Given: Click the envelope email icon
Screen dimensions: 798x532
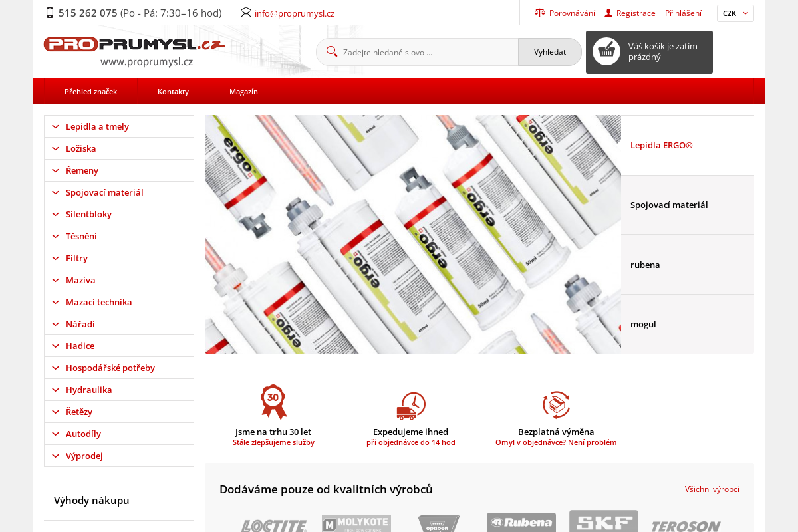Looking at the screenshot, I should click(246, 13).
